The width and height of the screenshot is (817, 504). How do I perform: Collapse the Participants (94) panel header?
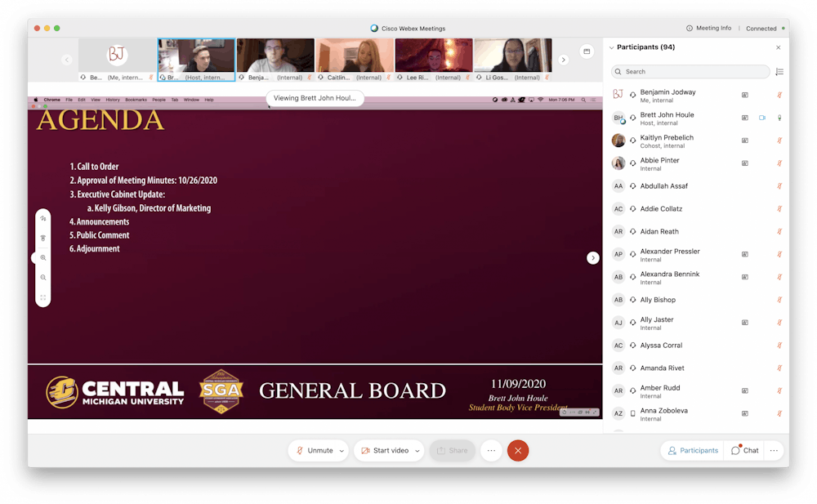point(613,47)
